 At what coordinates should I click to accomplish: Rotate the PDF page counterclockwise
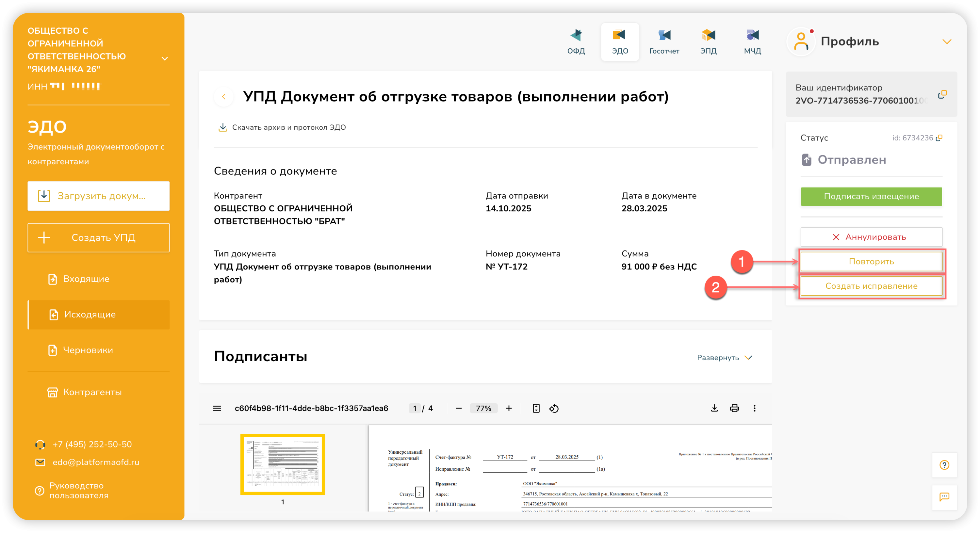554,408
